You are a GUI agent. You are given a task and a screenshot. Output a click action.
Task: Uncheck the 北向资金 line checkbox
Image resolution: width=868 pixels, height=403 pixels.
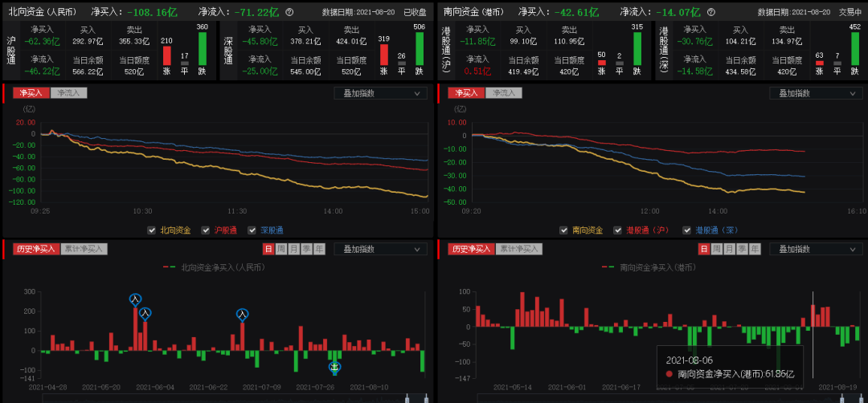click(x=152, y=230)
